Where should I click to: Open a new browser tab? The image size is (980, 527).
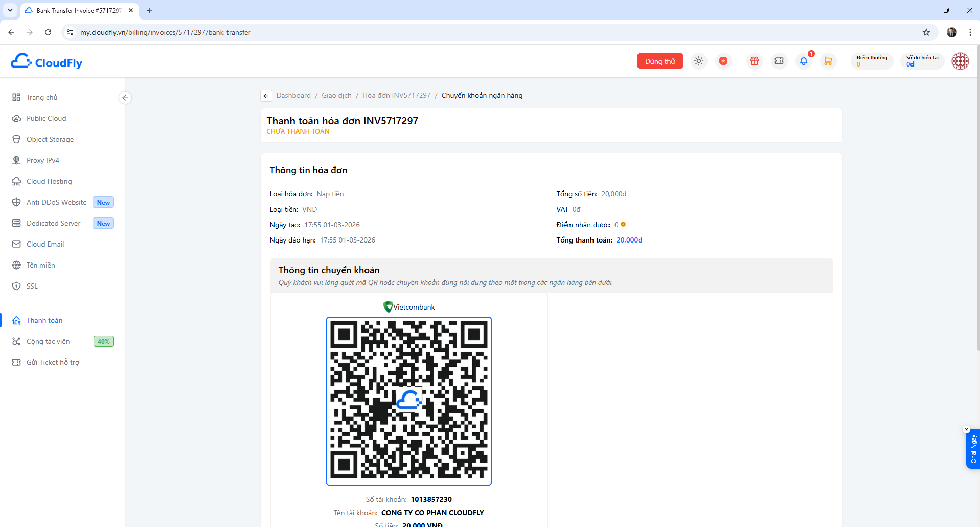point(149,10)
